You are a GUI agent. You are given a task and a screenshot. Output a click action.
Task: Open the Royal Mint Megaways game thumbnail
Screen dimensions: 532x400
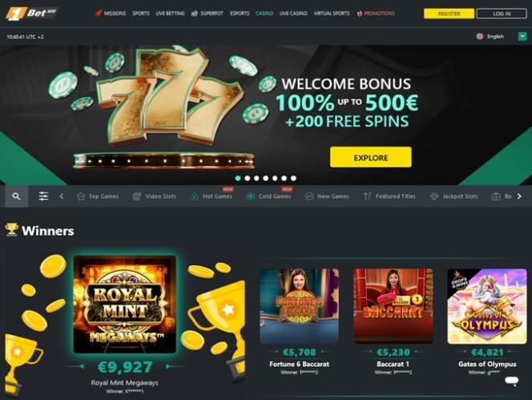click(125, 305)
